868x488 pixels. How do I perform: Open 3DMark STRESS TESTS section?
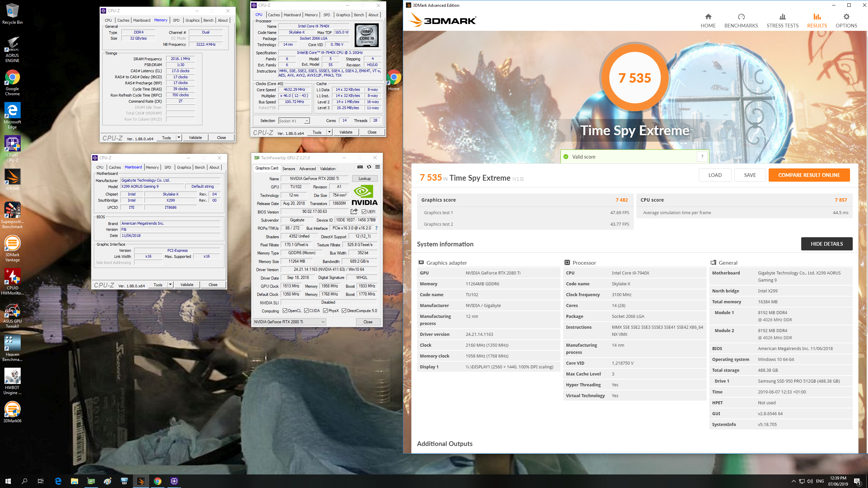click(782, 20)
